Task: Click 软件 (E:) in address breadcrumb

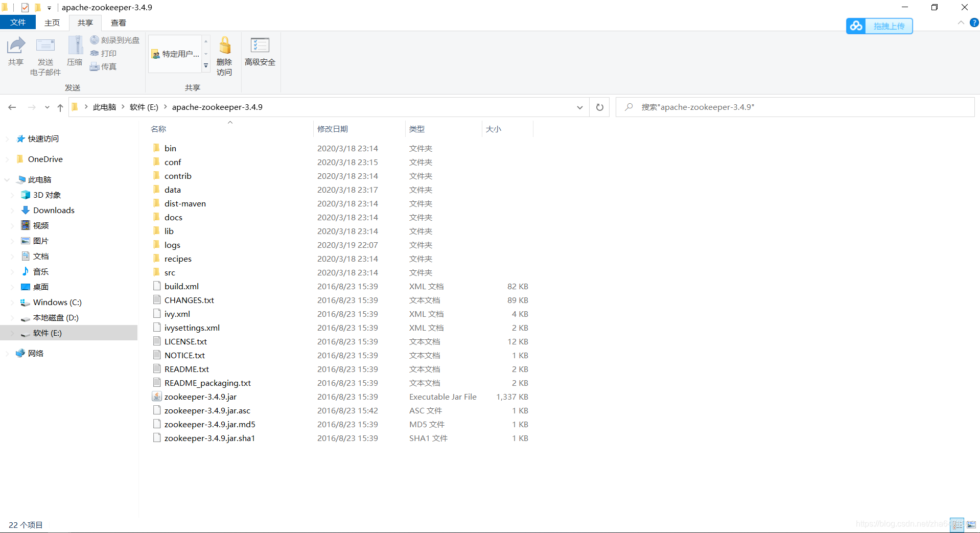Action: tap(144, 107)
